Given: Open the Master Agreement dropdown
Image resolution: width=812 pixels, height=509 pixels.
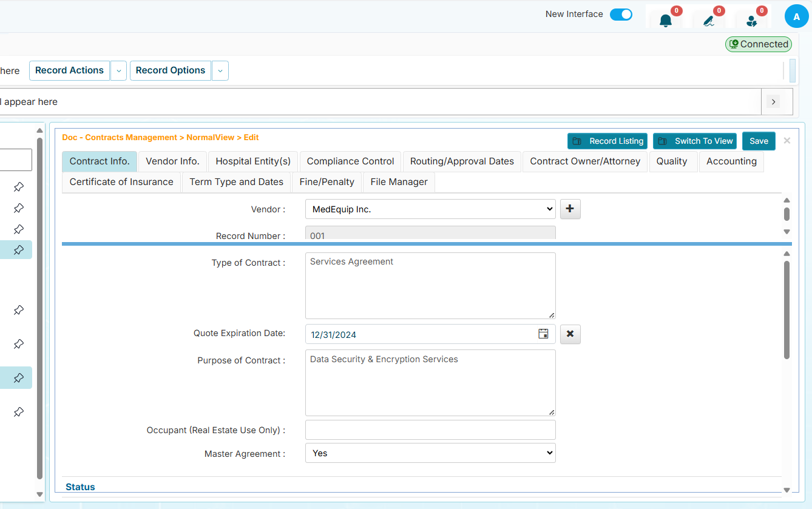Looking at the screenshot, I should coord(430,453).
